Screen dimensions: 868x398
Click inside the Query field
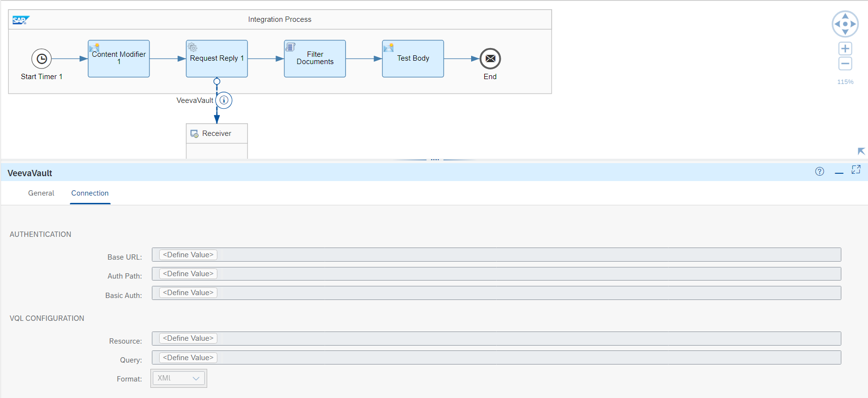[x=496, y=358]
